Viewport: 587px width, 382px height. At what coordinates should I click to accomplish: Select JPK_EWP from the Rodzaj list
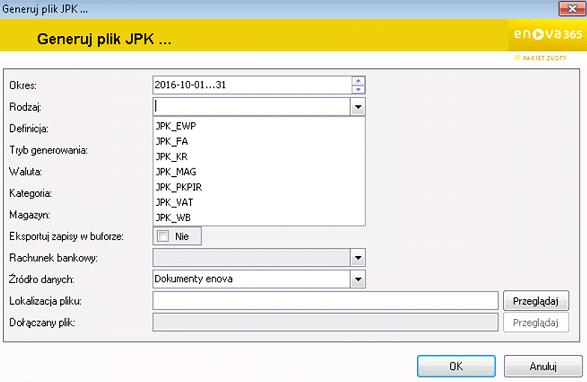[x=259, y=126]
